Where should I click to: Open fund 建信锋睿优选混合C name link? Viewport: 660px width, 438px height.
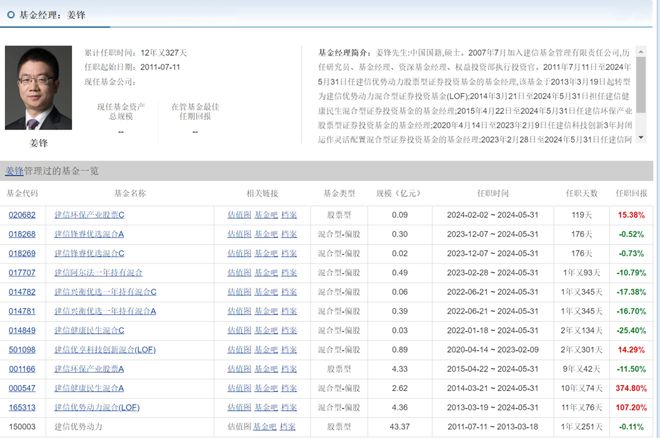[89, 253]
